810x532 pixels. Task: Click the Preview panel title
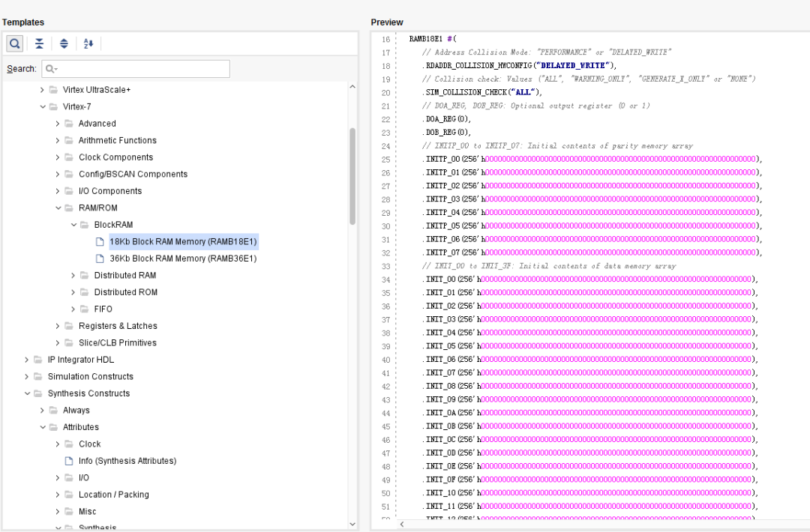[x=385, y=22]
